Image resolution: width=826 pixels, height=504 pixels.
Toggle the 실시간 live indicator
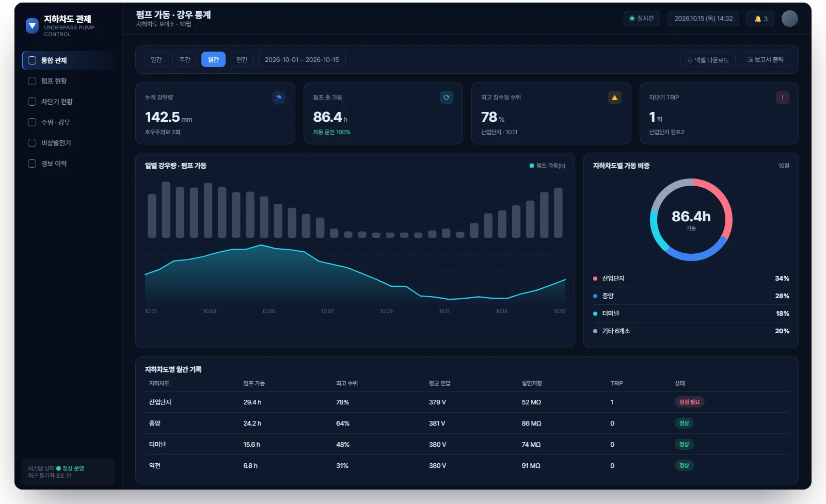[x=642, y=19]
